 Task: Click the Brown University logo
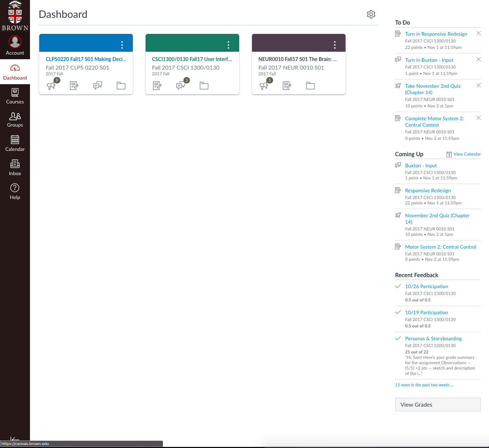tap(15, 15)
